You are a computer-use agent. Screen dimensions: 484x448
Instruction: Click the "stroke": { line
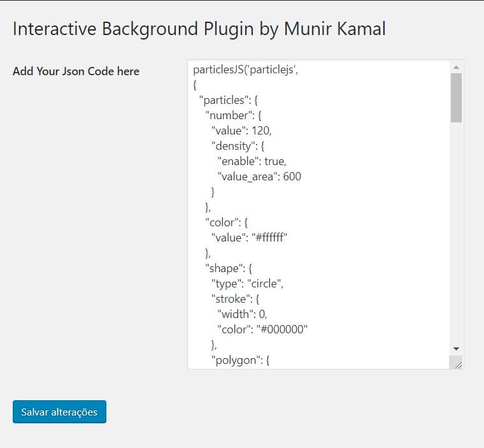pos(235,299)
